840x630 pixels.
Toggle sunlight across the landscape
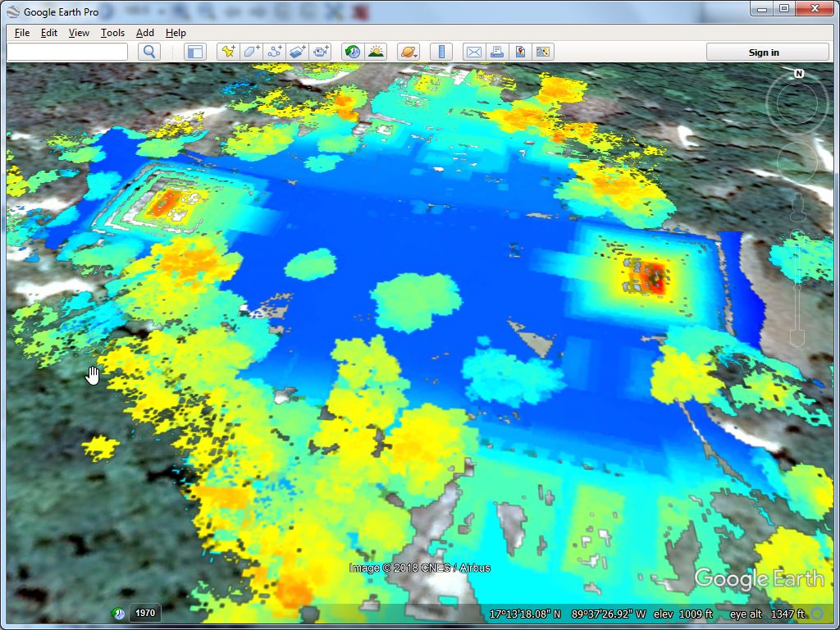376,52
